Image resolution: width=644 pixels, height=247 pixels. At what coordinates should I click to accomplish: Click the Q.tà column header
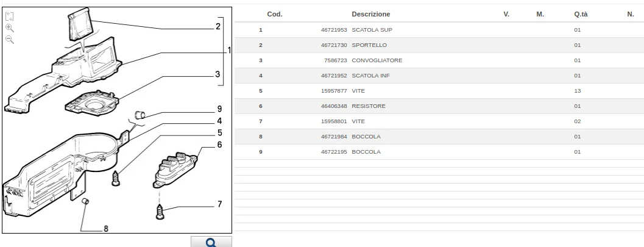point(581,14)
